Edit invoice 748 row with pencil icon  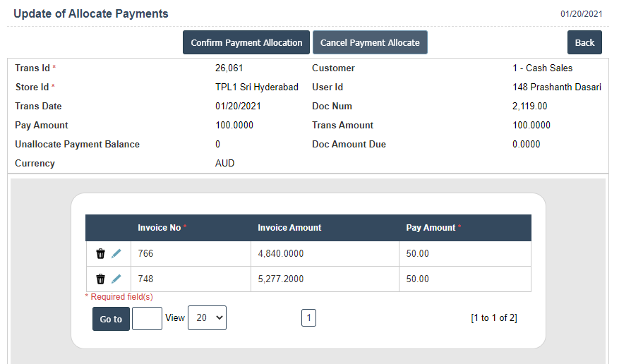(x=116, y=279)
